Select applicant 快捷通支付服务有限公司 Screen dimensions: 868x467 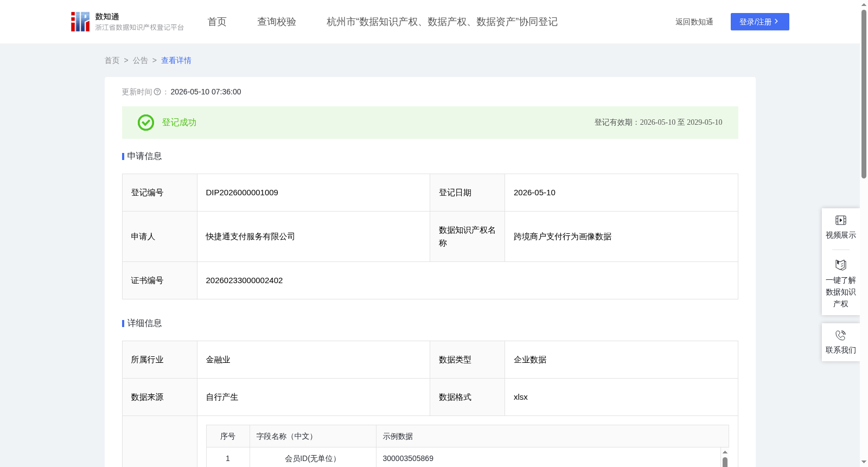(x=250, y=236)
